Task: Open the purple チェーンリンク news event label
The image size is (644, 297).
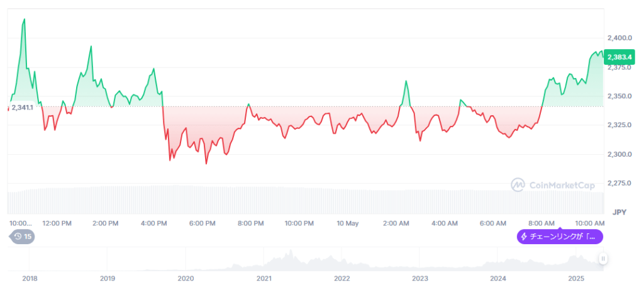Action: 560,237
